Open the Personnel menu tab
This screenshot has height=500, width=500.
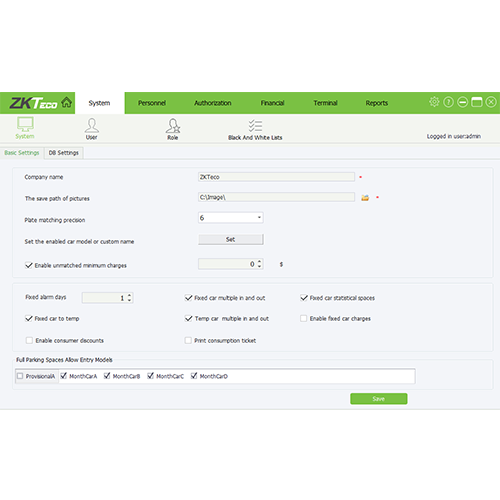(152, 103)
